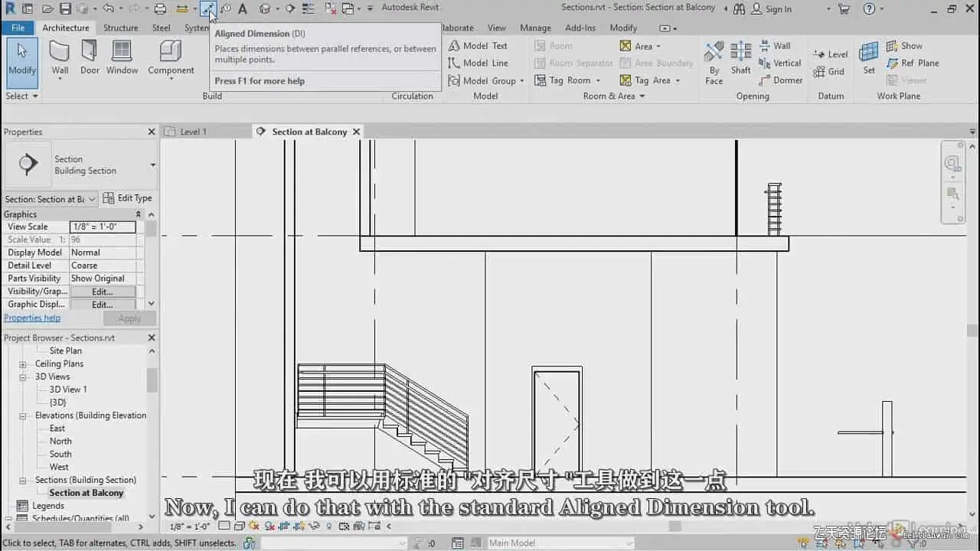The width and height of the screenshot is (980, 551).
Task: Select the Door tool
Action: [x=90, y=57]
